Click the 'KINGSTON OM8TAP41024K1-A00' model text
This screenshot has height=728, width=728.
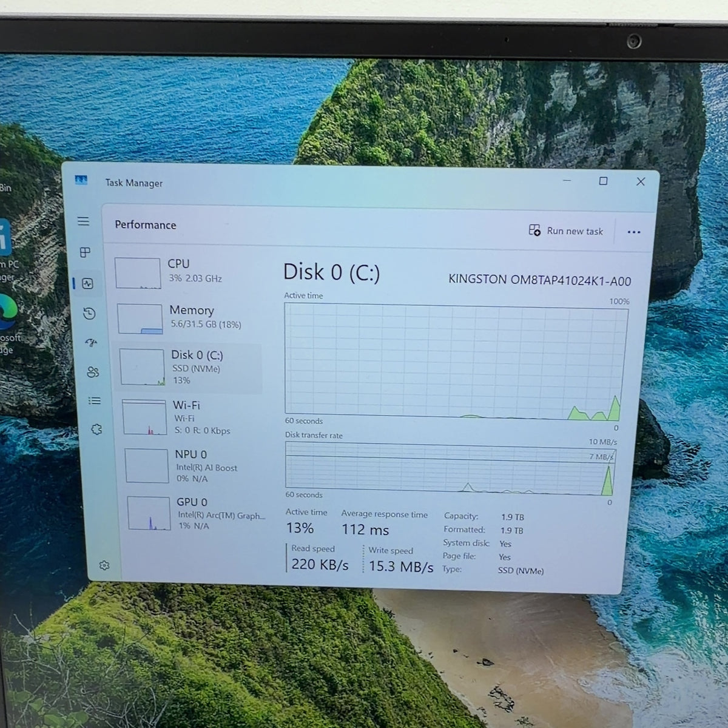point(540,280)
